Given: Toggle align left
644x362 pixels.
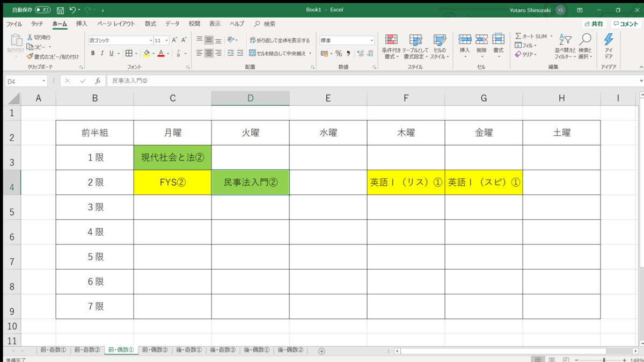Looking at the screenshot, I should 200,53.
